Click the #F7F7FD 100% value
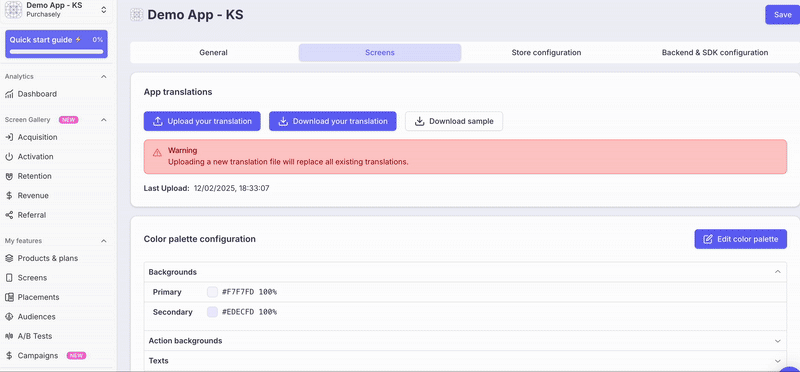 coord(249,292)
